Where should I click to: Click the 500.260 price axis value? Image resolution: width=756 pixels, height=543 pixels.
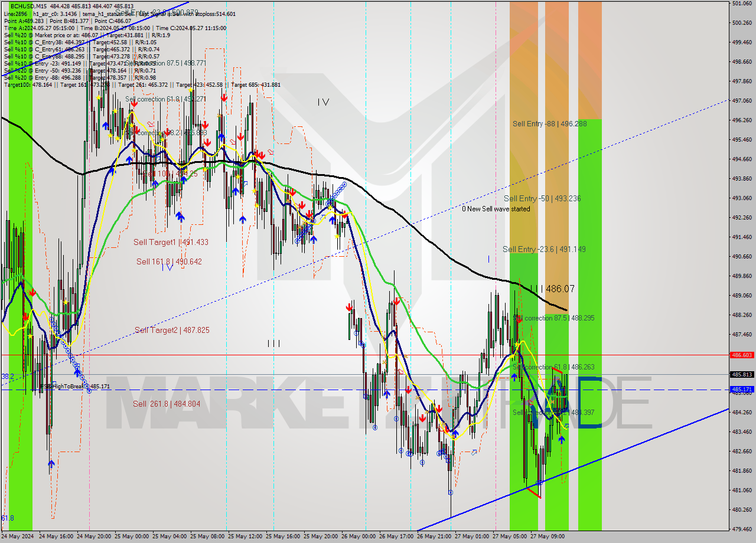pyautogui.click(x=742, y=23)
